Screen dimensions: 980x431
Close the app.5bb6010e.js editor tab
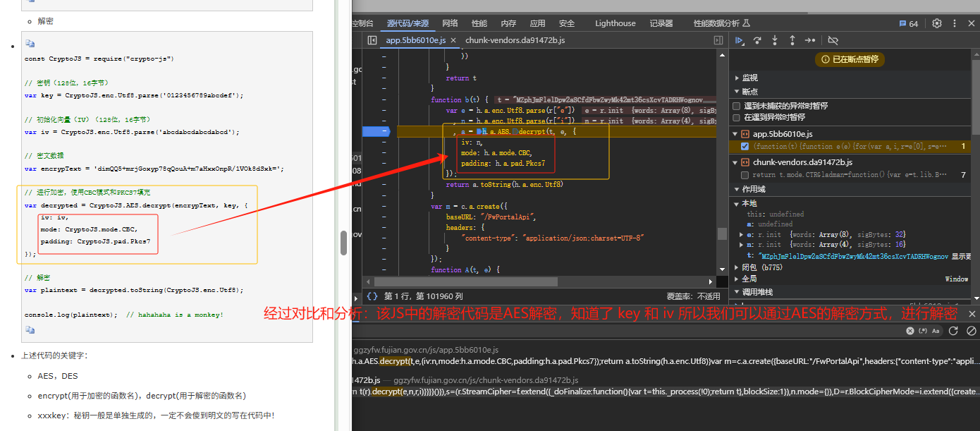coord(453,40)
